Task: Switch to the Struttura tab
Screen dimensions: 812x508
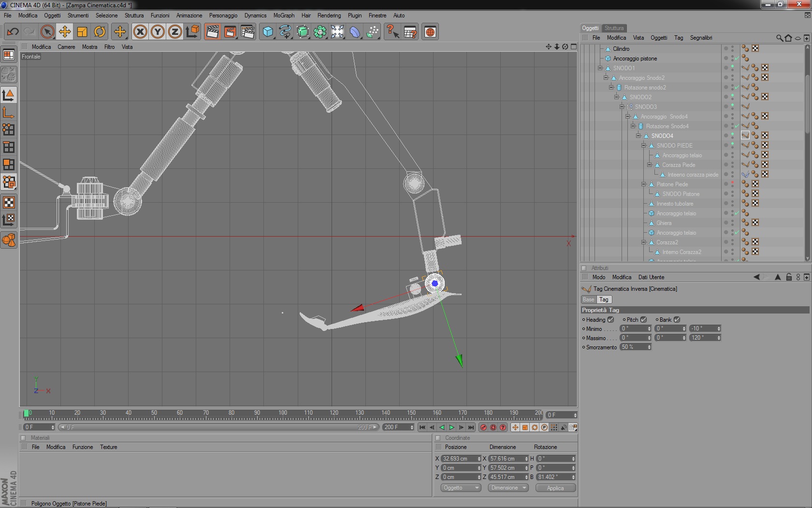Action: click(614, 28)
